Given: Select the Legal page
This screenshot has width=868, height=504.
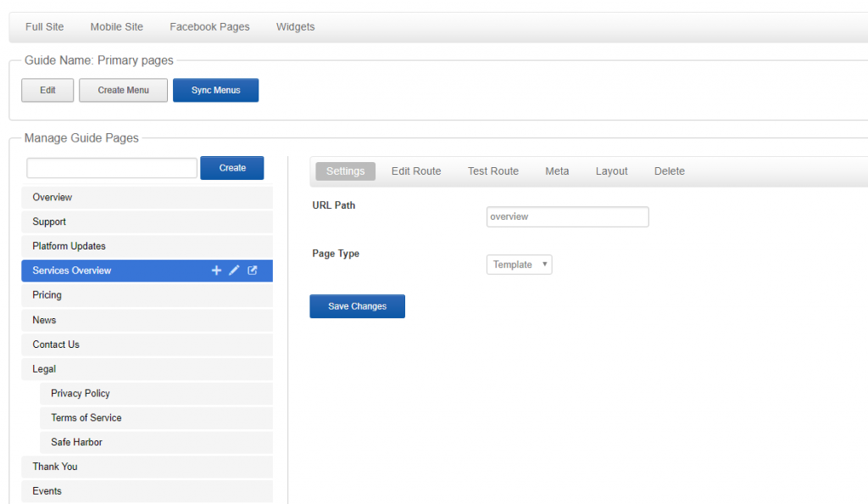Looking at the screenshot, I should click(x=147, y=369).
